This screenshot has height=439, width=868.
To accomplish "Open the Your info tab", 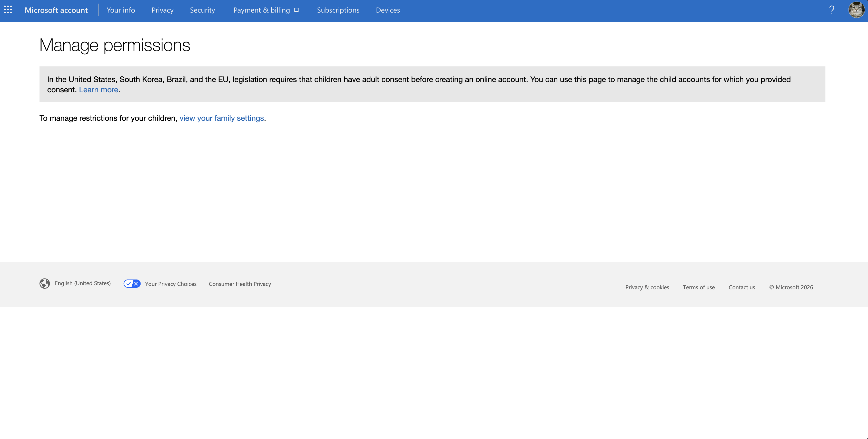I will click(x=121, y=10).
